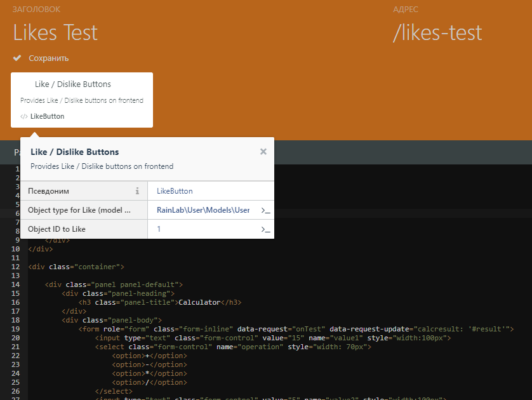The height and width of the screenshot is (400, 532).
Task: Close the Like / Dislike Buttons popup
Action: [263, 152]
